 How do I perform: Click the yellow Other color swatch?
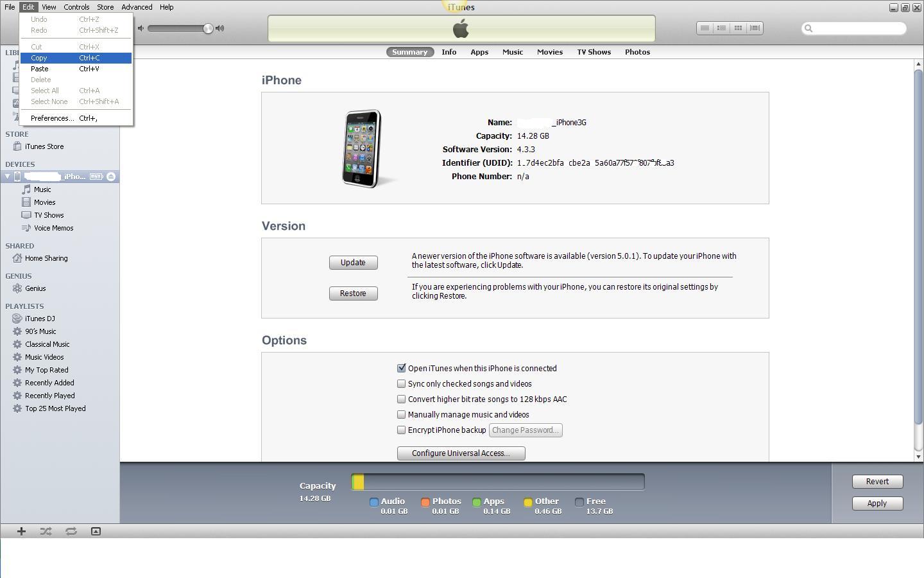point(528,502)
